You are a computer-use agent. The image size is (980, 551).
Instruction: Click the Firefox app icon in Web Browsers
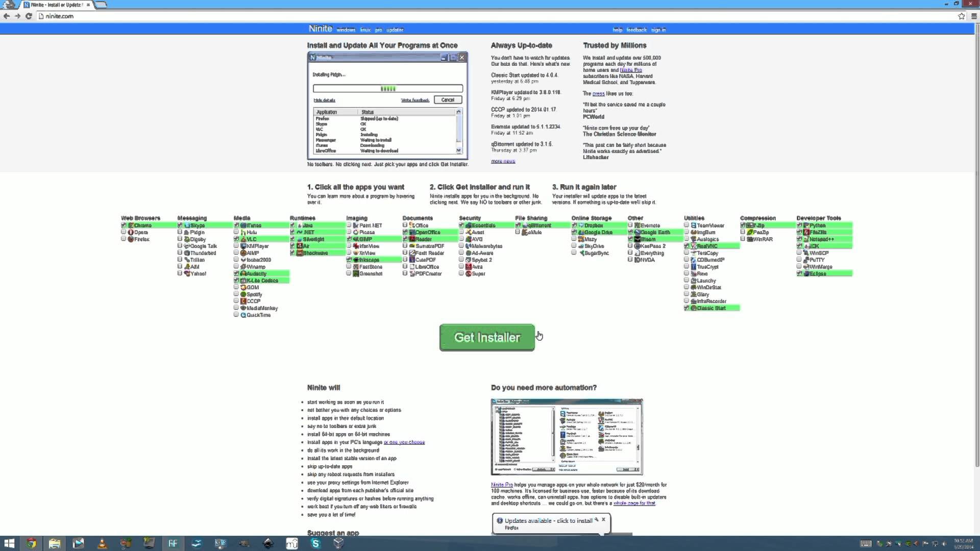point(131,239)
